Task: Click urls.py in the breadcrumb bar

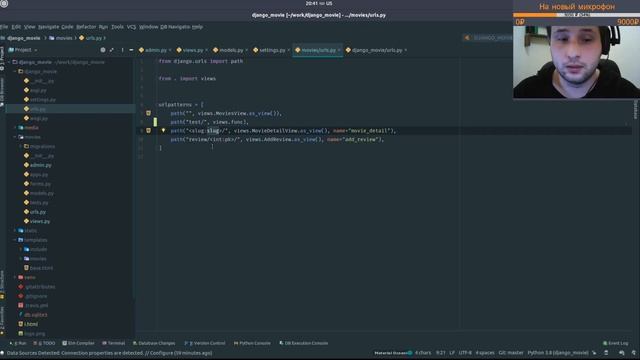Action: [x=91, y=38]
